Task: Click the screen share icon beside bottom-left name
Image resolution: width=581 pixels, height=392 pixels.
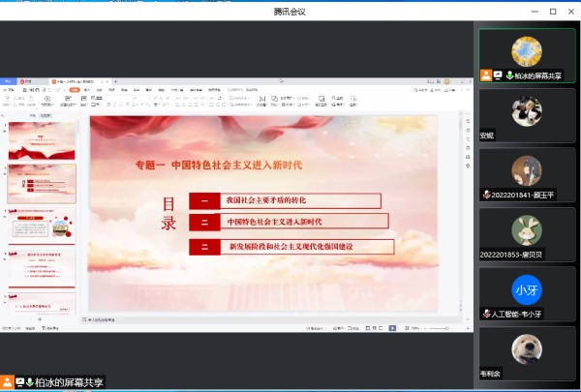Action: (18, 382)
